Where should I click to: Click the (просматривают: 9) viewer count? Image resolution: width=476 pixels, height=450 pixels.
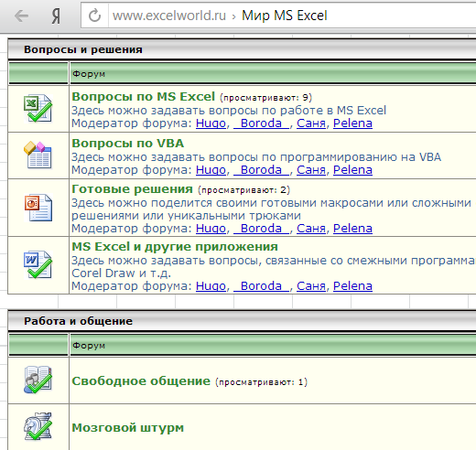(265, 98)
